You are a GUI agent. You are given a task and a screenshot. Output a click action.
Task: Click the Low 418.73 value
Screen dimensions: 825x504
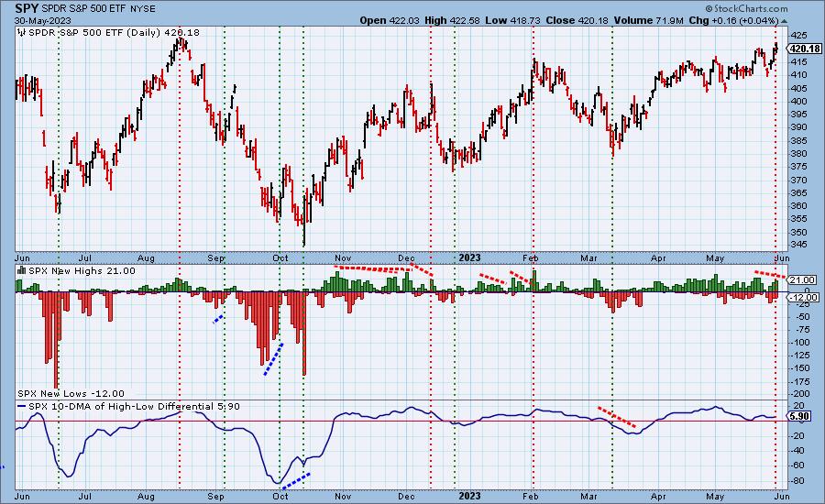click(x=511, y=20)
